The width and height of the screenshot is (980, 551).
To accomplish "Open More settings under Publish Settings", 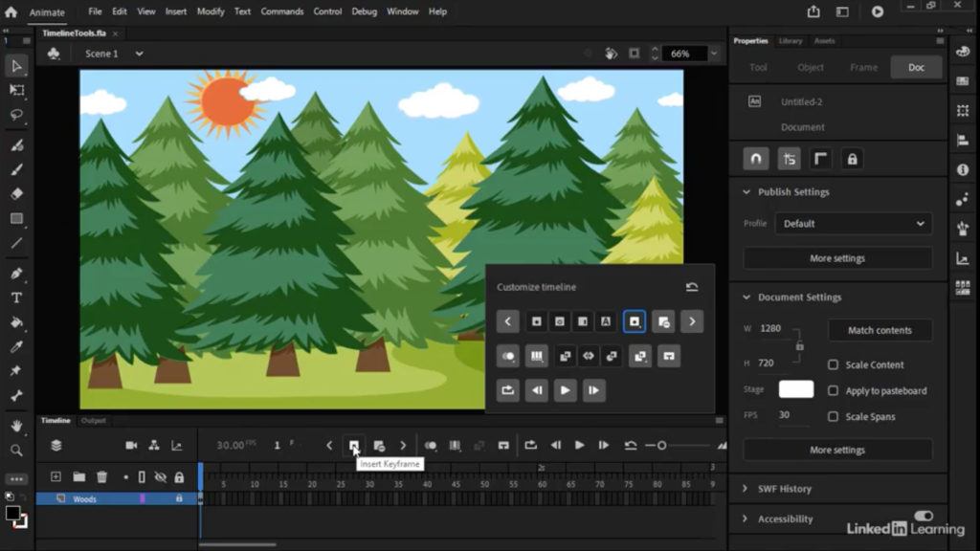I will pyautogui.click(x=837, y=258).
